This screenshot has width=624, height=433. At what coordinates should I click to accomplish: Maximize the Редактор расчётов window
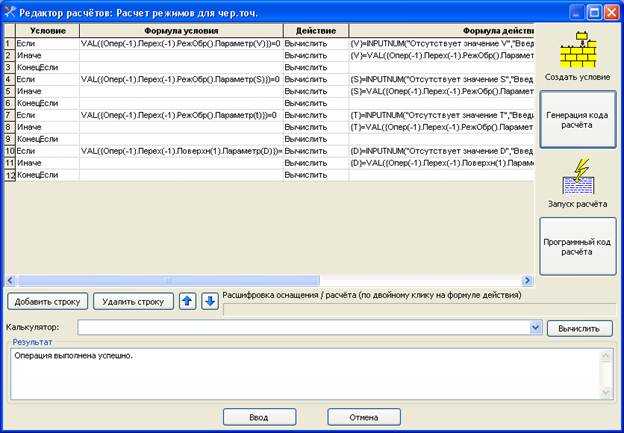594,12
